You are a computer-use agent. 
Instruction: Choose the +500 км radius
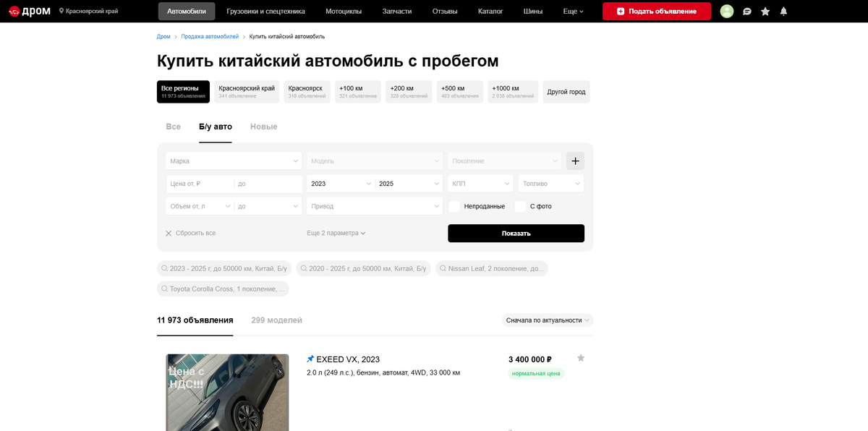click(x=460, y=92)
